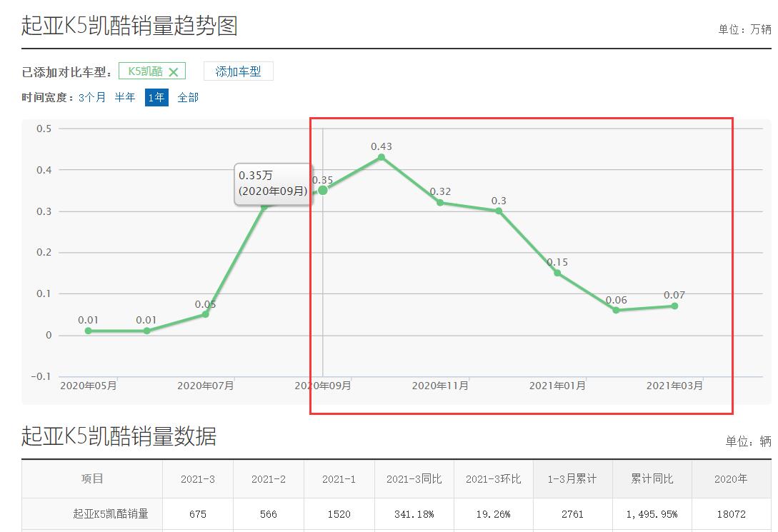Click the 累计同比 column header

click(x=652, y=479)
